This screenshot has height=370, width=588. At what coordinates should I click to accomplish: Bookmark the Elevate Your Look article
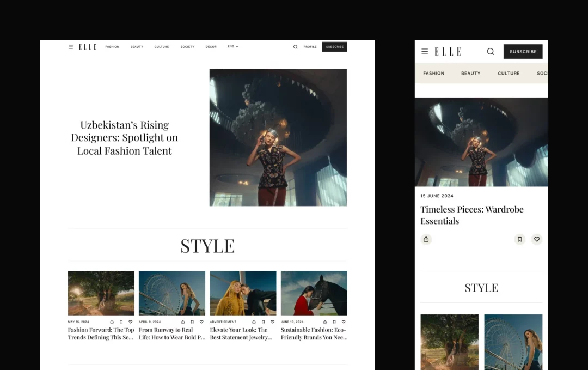pyautogui.click(x=264, y=322)
